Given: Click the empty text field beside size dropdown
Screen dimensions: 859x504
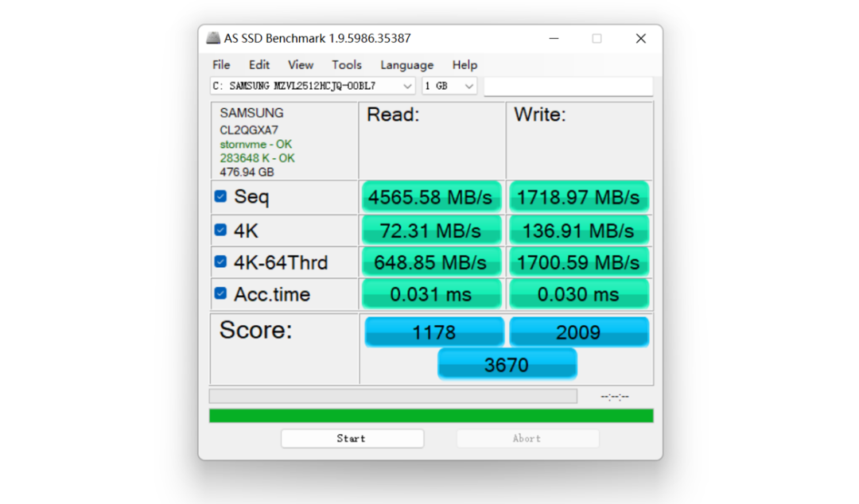Looking at the screenshot, I should (x=569, y=86).
